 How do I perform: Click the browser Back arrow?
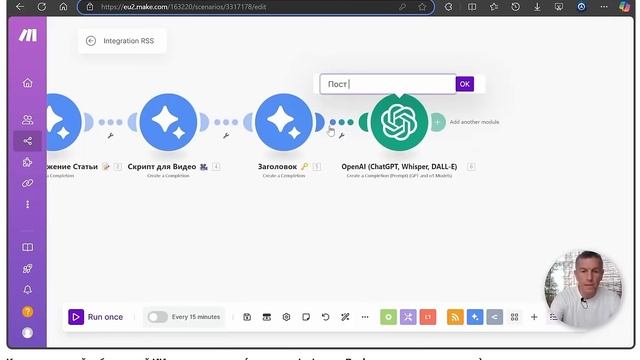click(20, 7)
